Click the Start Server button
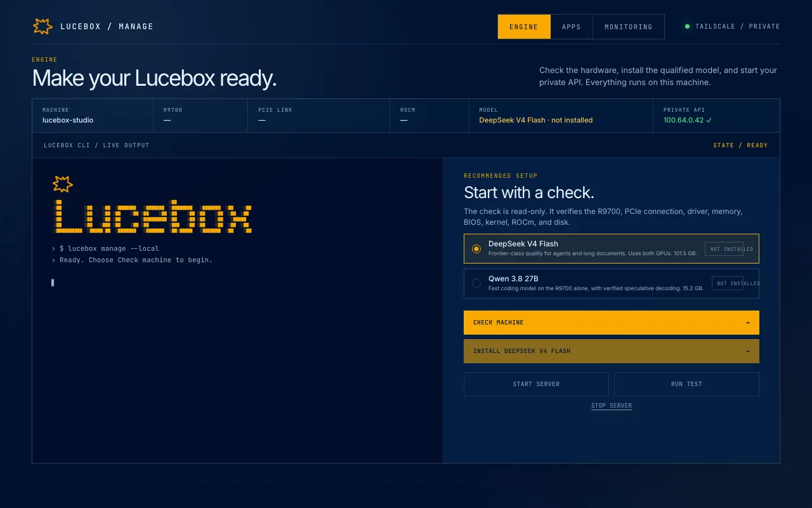The width and height of the screenshot is (812, 508). (x=536, y=384)
